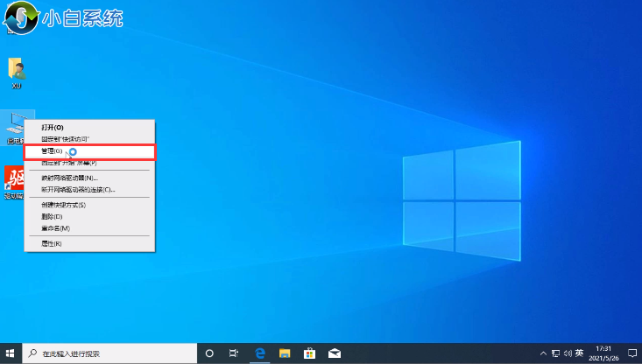The image size is (642, 364).
Task: Pick 映射网络驱动器(N)... menu entry
Action: (x=69, y=178)
